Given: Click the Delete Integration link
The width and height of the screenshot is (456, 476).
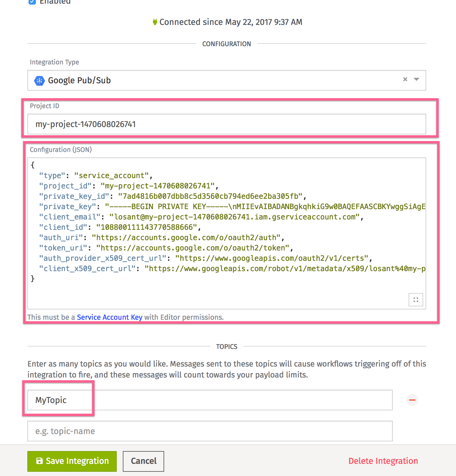Looking at the screenshot, I should pyautogui.click(x=383, y=461).
